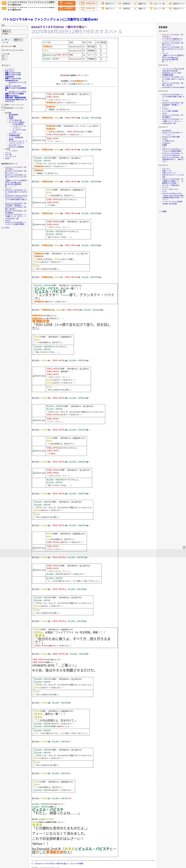Open 直轄Virtualboss in the menu
186x868 pixels.
[12, 96]
